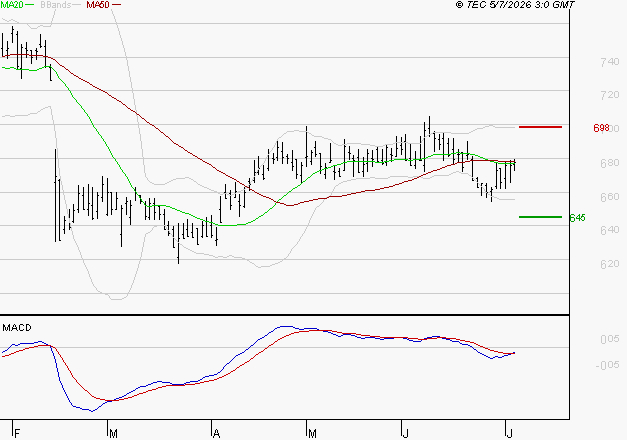Click the green 645 support line
This screenshot has width=627, height=440.
(540, 217)
